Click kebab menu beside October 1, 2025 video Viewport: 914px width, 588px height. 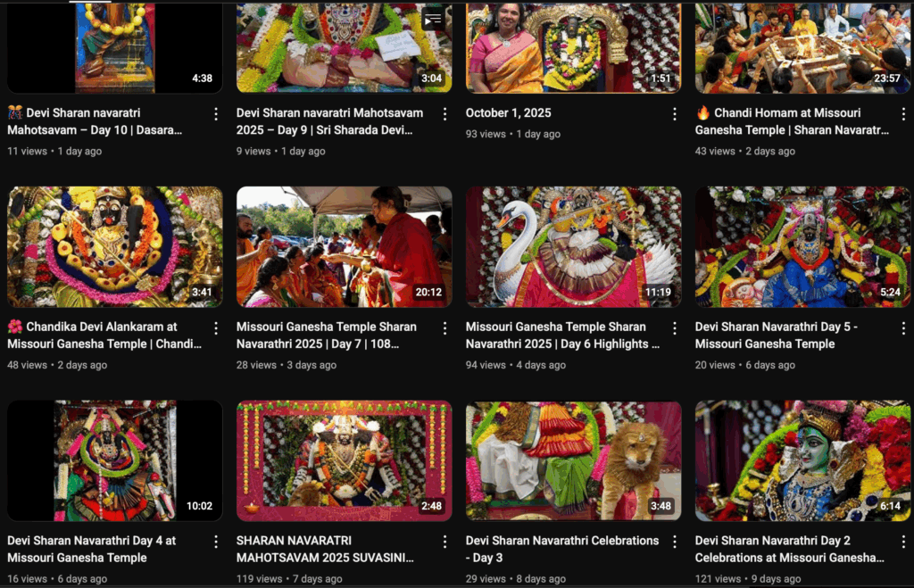[x=674, y=114]
